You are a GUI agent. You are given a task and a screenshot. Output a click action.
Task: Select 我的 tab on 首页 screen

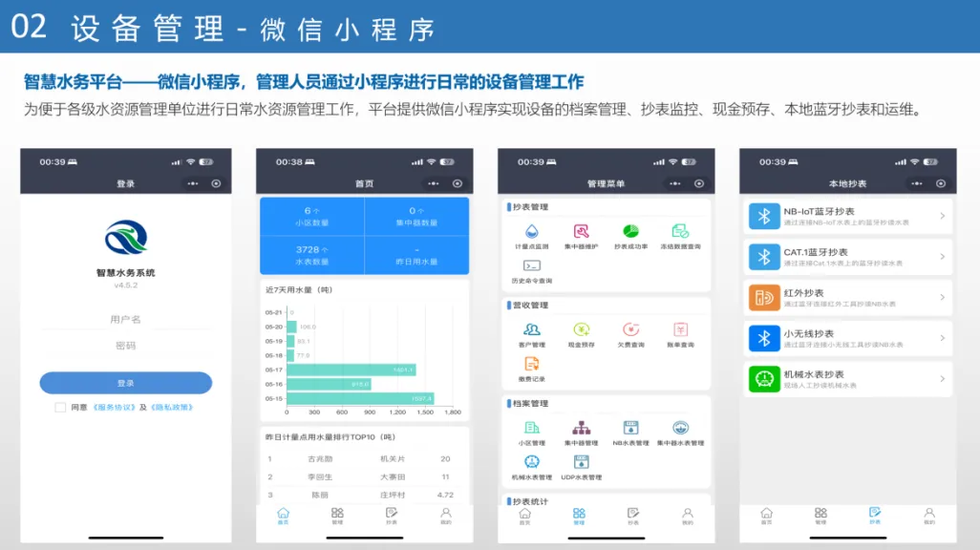(x=446, y=516)
